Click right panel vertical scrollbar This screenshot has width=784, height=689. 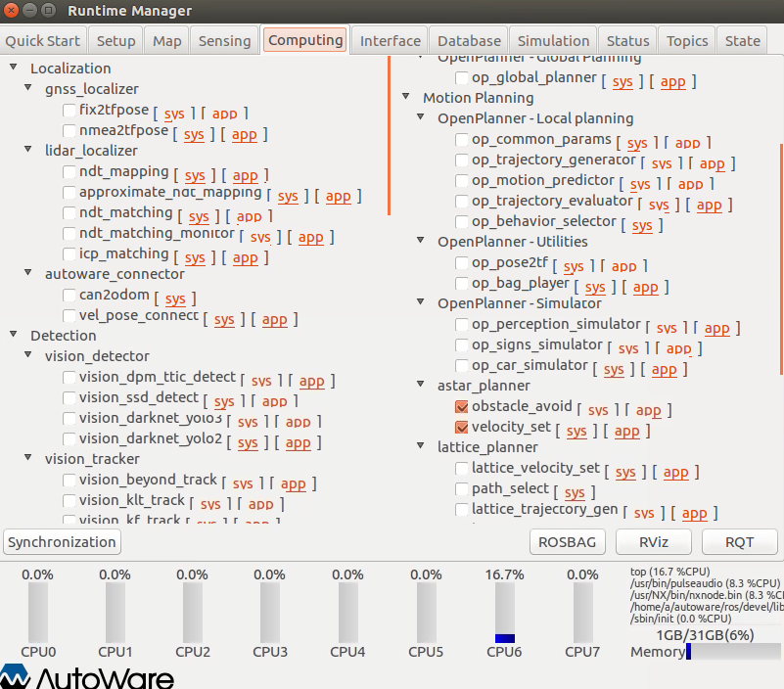781,259
